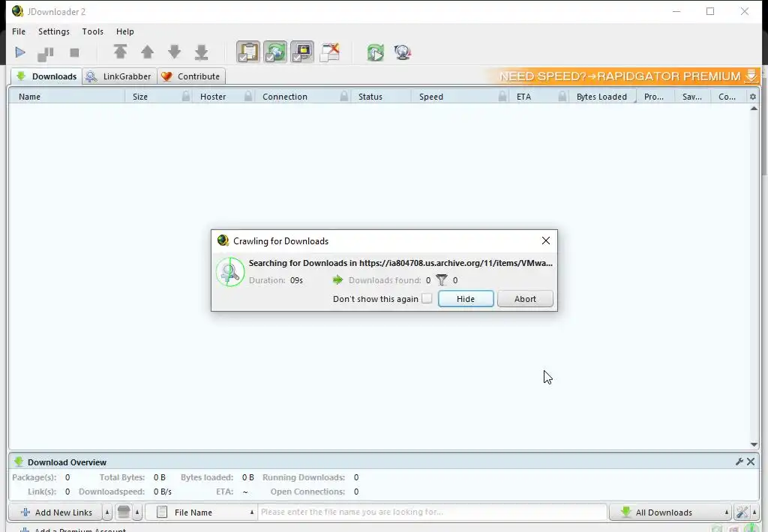Click the green update-check icon
This screenshot has width=768, height=532.
coord(376,52)
